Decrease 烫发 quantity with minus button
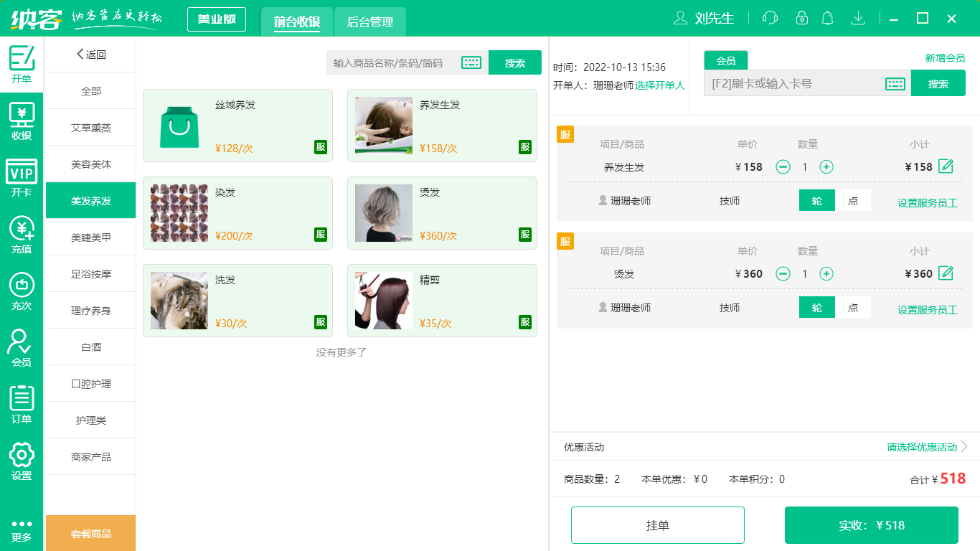 tap(783, 273)
